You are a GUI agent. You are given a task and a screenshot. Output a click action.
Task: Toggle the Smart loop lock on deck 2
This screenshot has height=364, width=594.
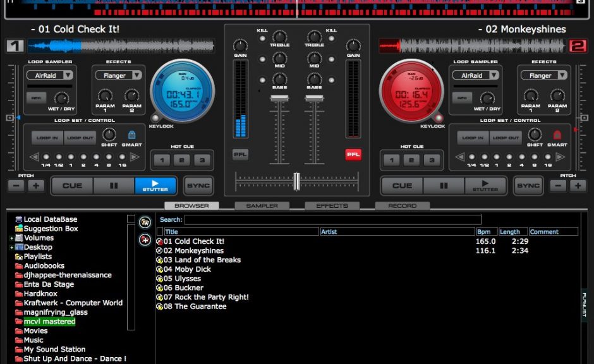558,135
